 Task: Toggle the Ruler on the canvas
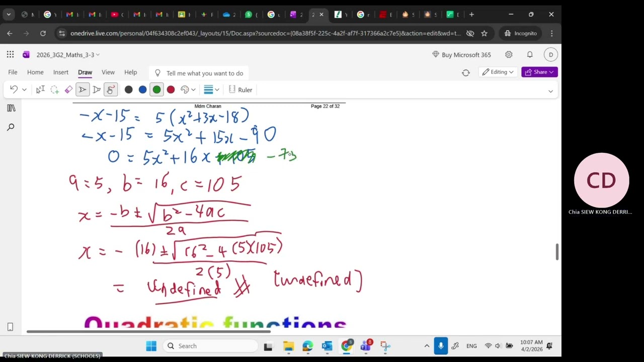(x=240, y=89)
